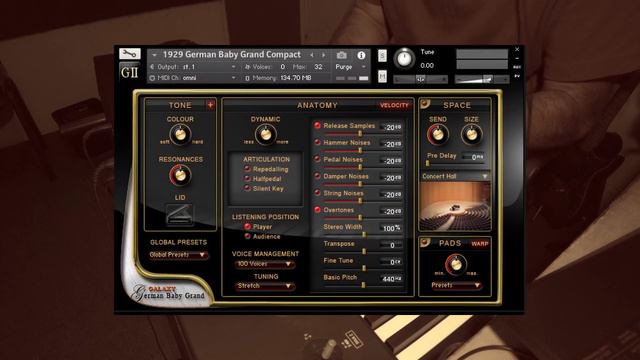Click the SIZE knob in Space
640x360 pixels.
471,134
